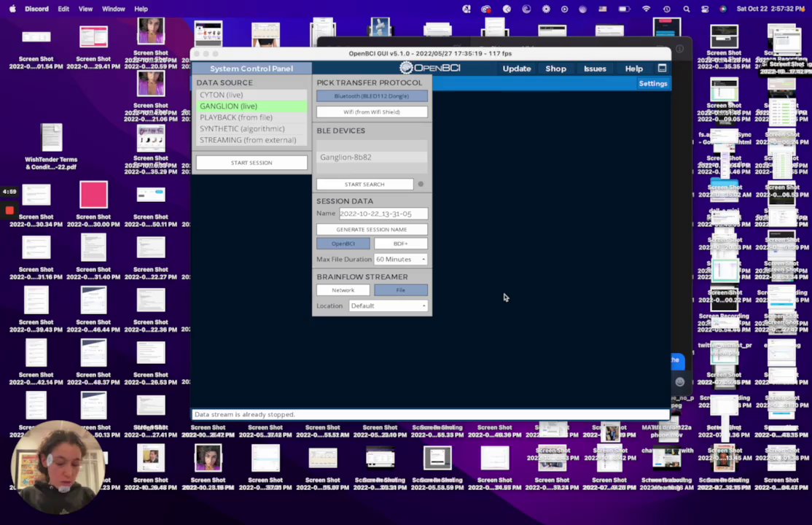The image size is (812, 525).
Task: Click Help in the OpenBCI top bar
Action: (x=633, y=69)
